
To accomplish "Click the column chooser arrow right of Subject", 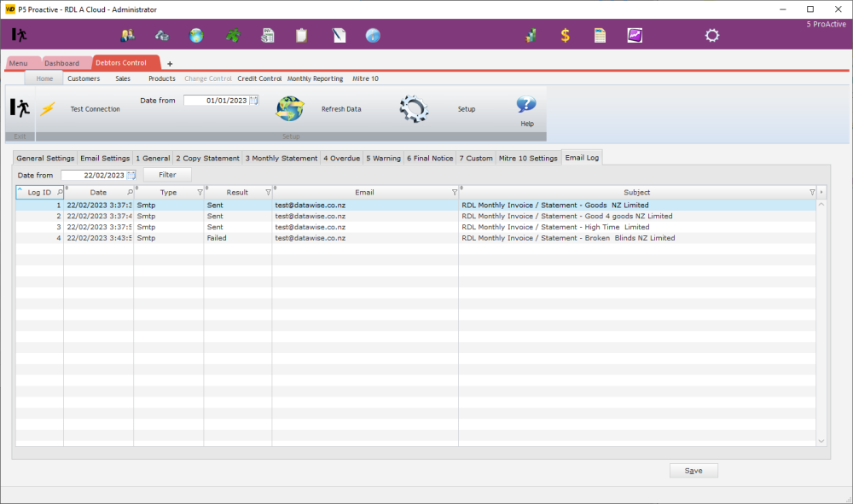I will [x=821, y=192].
